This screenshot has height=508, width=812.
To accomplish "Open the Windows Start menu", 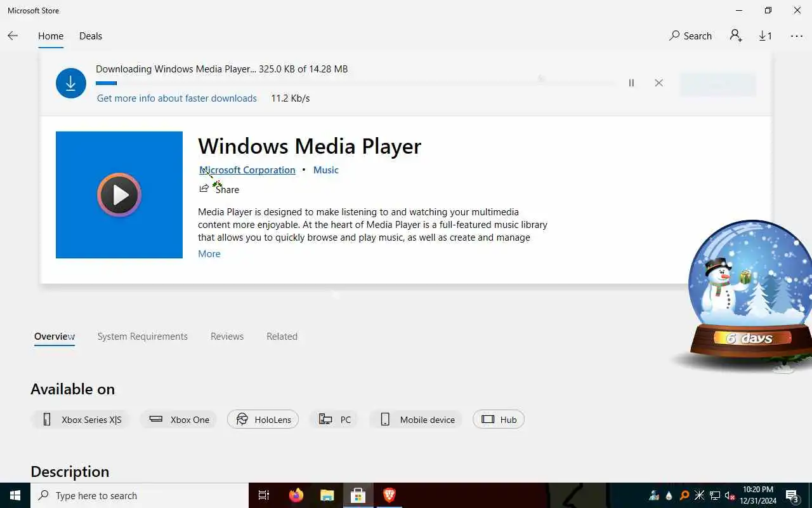I will pyautogui.click(x=15, y=495).
